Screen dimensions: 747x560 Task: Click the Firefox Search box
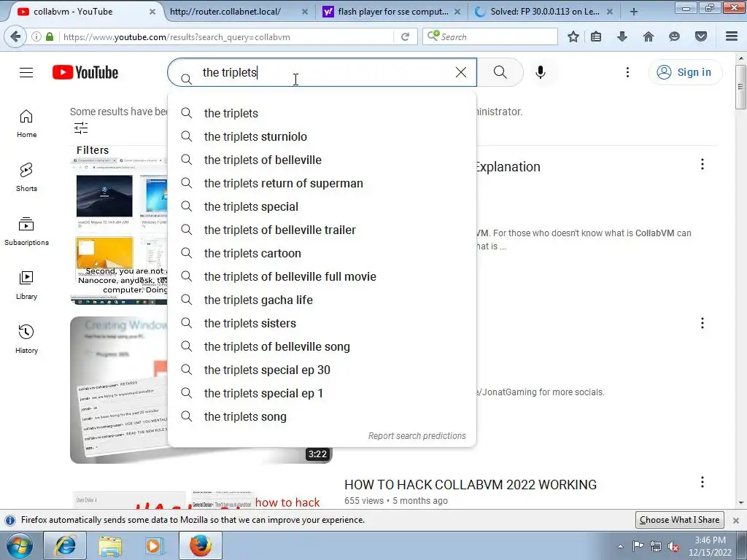(x=490, y=36)
